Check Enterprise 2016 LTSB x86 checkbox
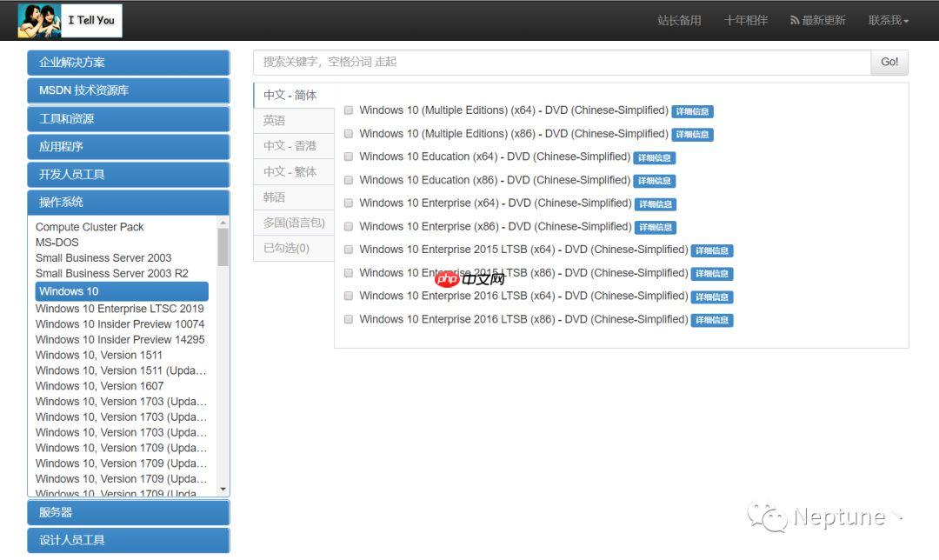 click(349, 319)
